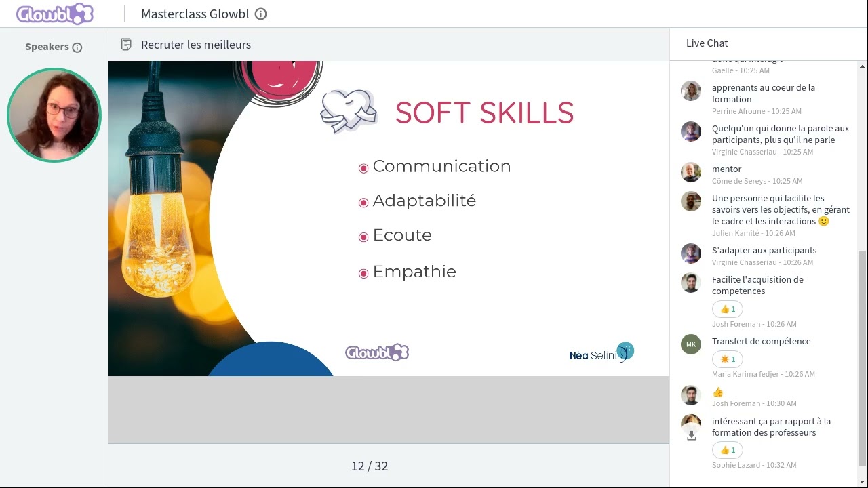Viewport: 868px width, 488px height.
Task: Click the Glowbl logo on the slide
Action: (377, 352)
